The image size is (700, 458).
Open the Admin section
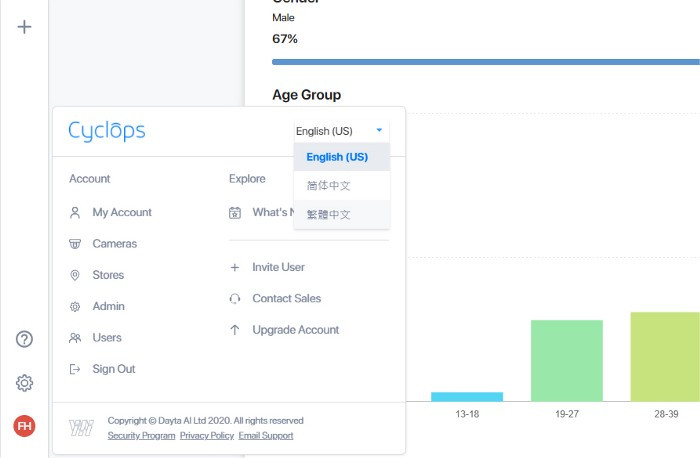click(x=108, y=306)
